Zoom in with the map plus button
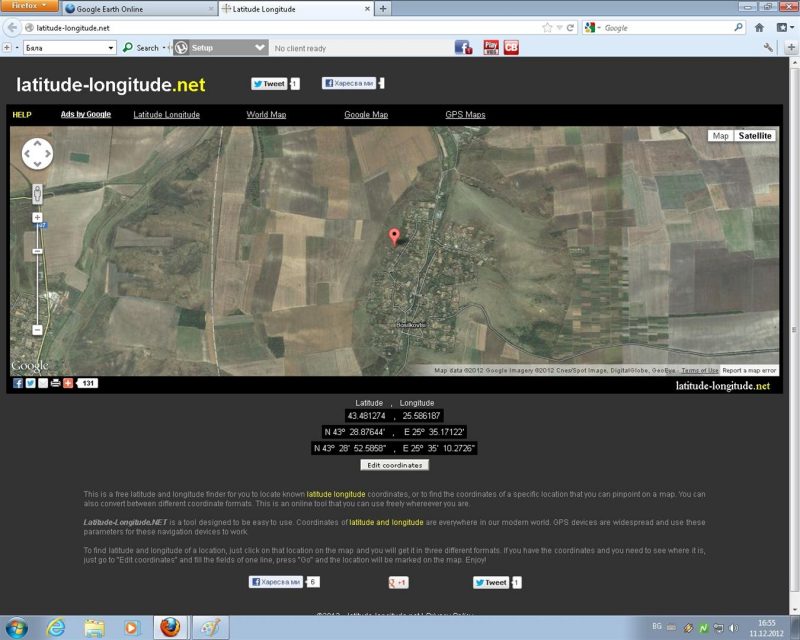The width and height of the screenshot is (800, 640). (x=37, y=217)
